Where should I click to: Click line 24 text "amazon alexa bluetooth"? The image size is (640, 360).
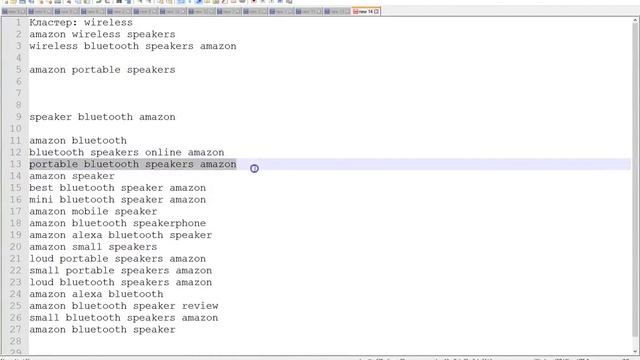[96, 295]
